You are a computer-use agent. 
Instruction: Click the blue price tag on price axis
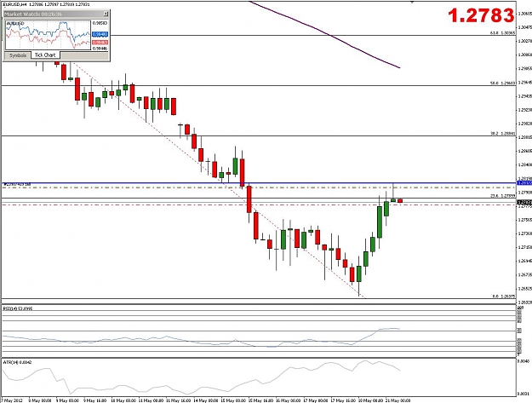[x=524, y=183]
